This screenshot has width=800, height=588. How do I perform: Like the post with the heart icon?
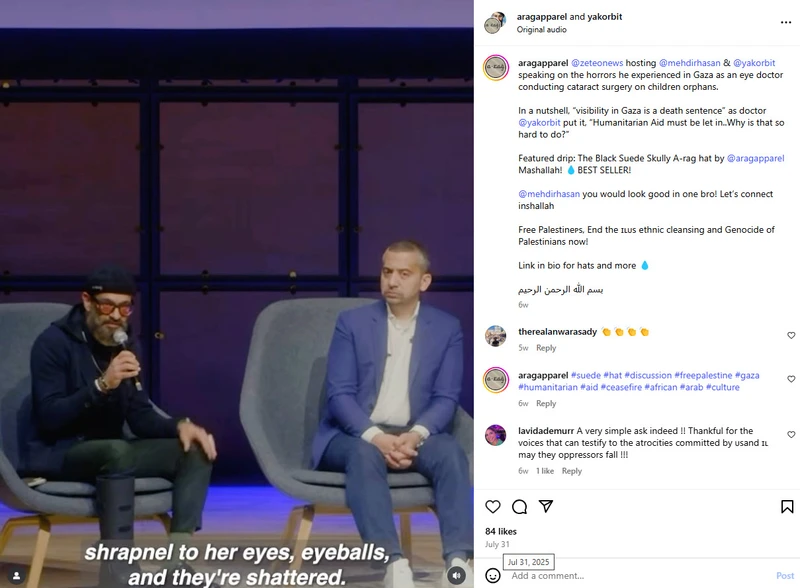click(492, 506)
